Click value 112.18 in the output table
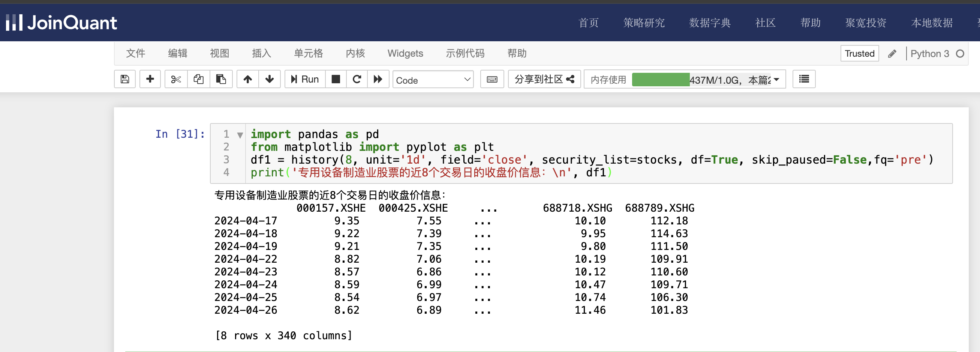 tap(669, 221)
